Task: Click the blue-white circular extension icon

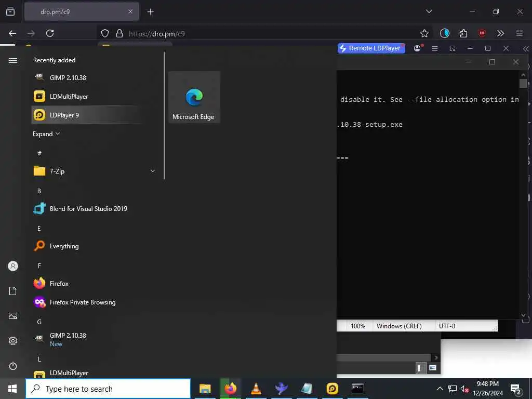Action: pos(445,33)
